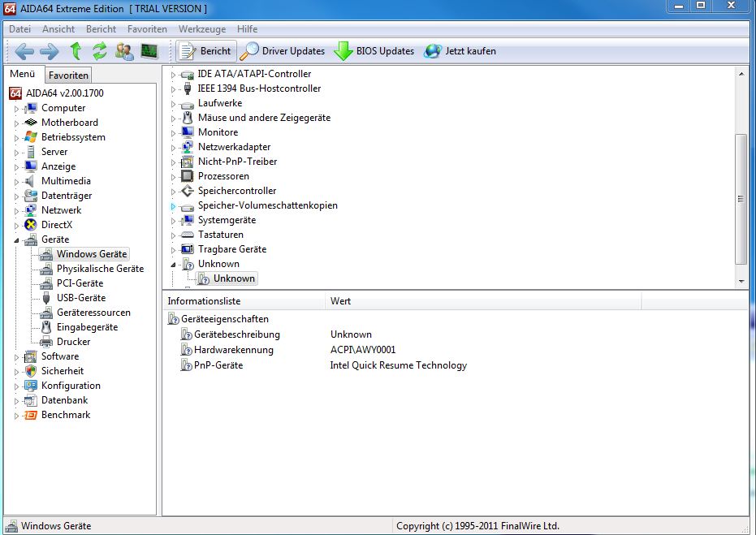Click the forward navigation arrow
This screenshot has width=756, height=535.
pos(50,51)
